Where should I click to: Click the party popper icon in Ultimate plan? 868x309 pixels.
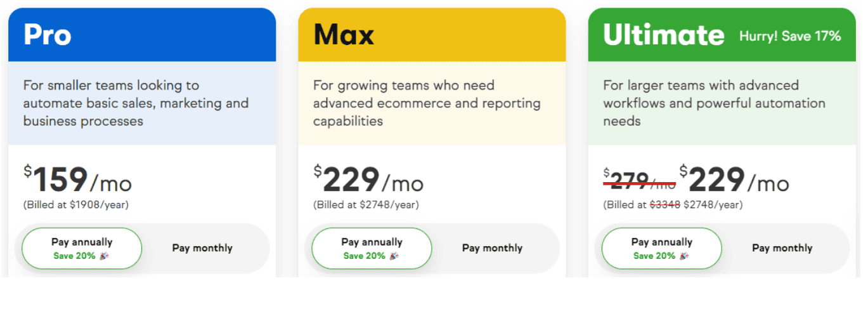pos(684,256)
